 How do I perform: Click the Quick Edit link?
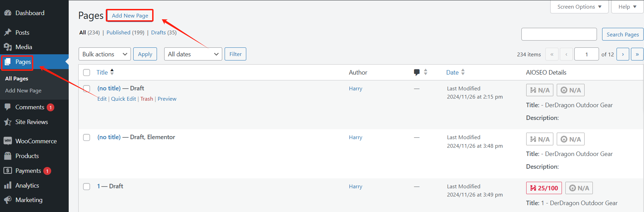[123, 99]
